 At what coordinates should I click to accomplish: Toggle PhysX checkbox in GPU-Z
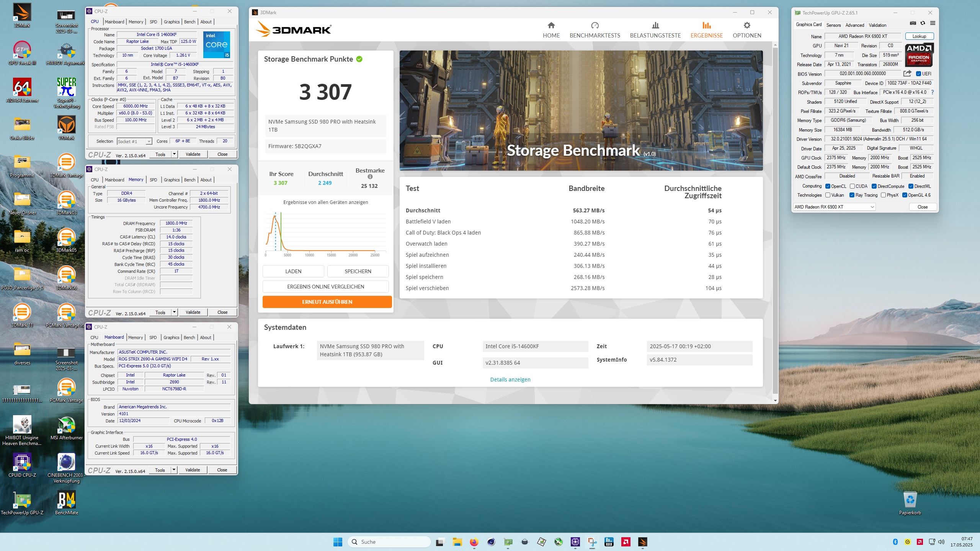(x=883, y=195)
